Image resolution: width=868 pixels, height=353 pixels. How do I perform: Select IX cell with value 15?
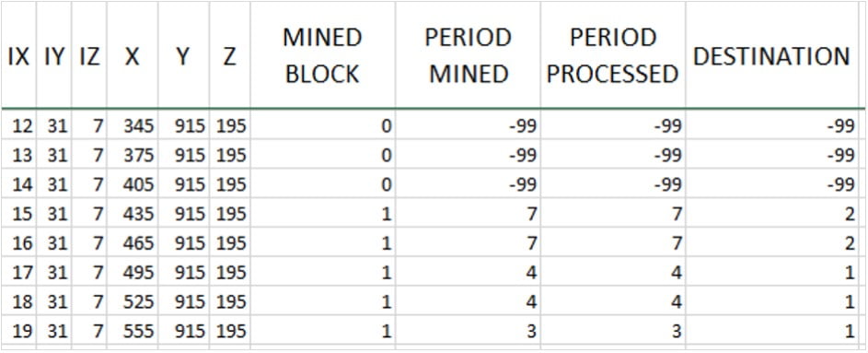point(18,214)
